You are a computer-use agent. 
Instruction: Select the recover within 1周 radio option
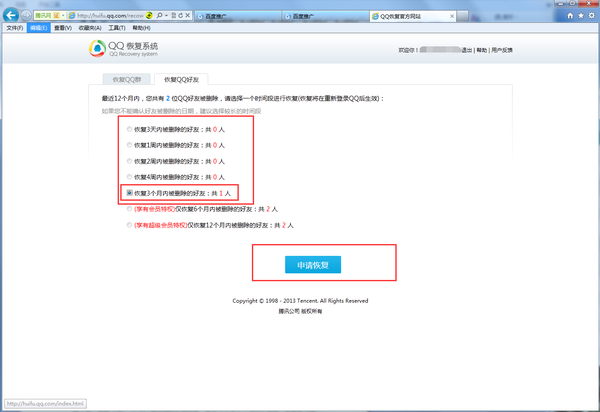pyautogui.click(x=129, y=145)
